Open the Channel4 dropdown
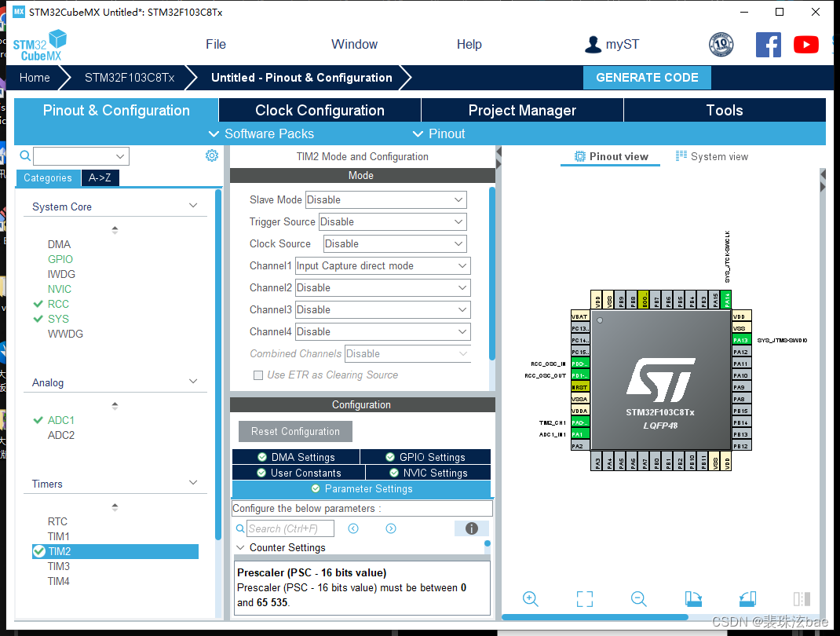 point(382,331)
